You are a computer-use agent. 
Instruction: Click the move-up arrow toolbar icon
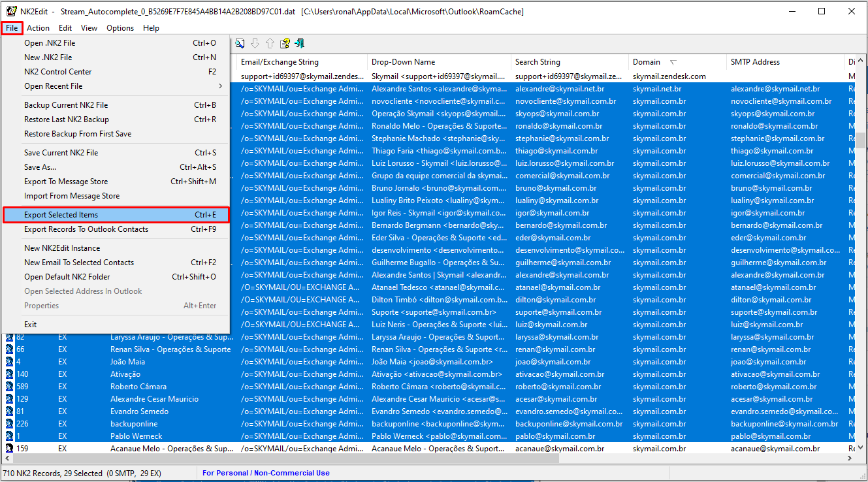(270, 43)
